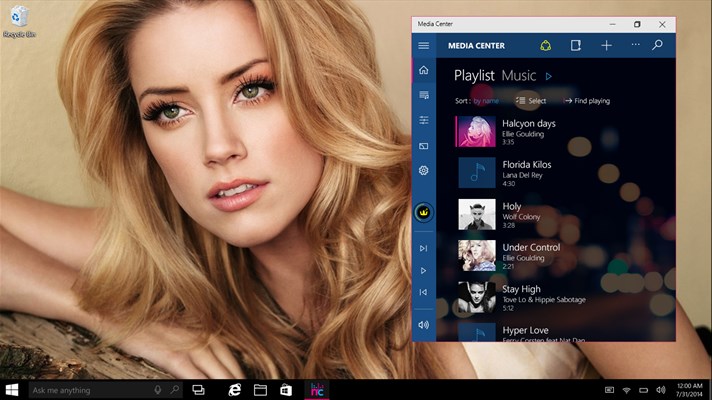Click Florida Kilos music note thumbnail

pyautogui.click(x=476, y=173)
